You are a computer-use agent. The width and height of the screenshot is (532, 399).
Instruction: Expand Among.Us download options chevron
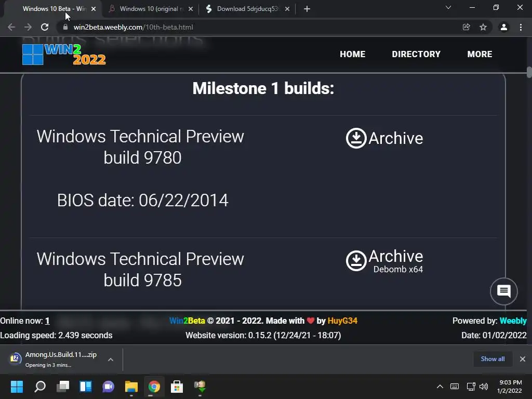point(111,360)
